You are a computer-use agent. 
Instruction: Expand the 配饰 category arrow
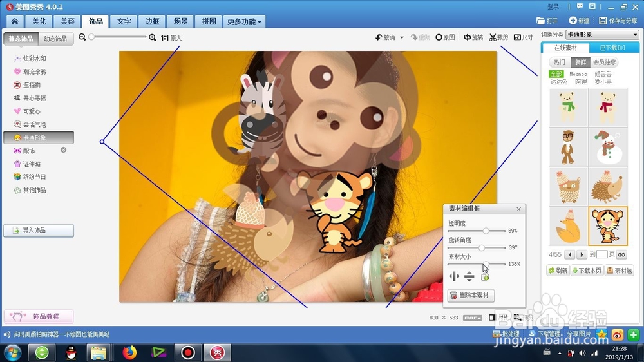coord(63,150)
